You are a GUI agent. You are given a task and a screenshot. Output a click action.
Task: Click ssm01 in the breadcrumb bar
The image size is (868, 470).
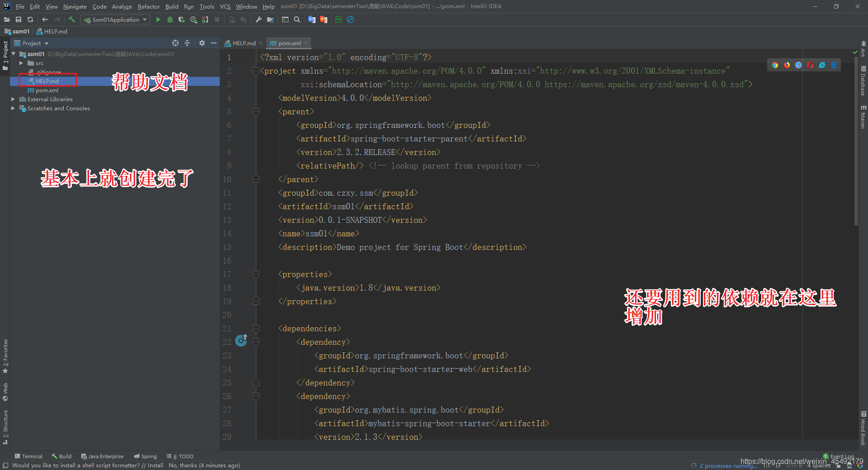click(x=17, y=31)
